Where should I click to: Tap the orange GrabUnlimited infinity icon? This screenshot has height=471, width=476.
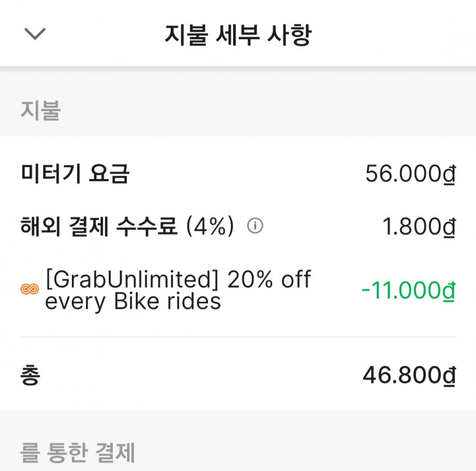[30, 290]
